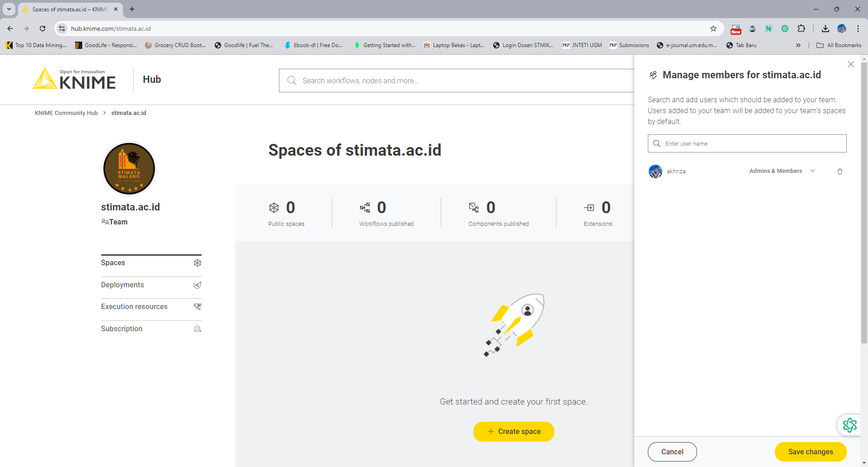Open Top 10 Data Mining bookmark

pos(36,45)
